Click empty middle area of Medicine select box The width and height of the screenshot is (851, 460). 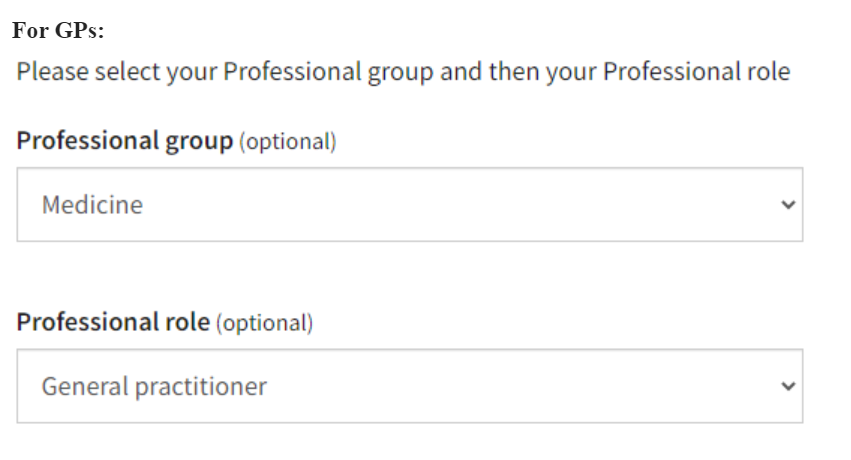coord(450,205)
